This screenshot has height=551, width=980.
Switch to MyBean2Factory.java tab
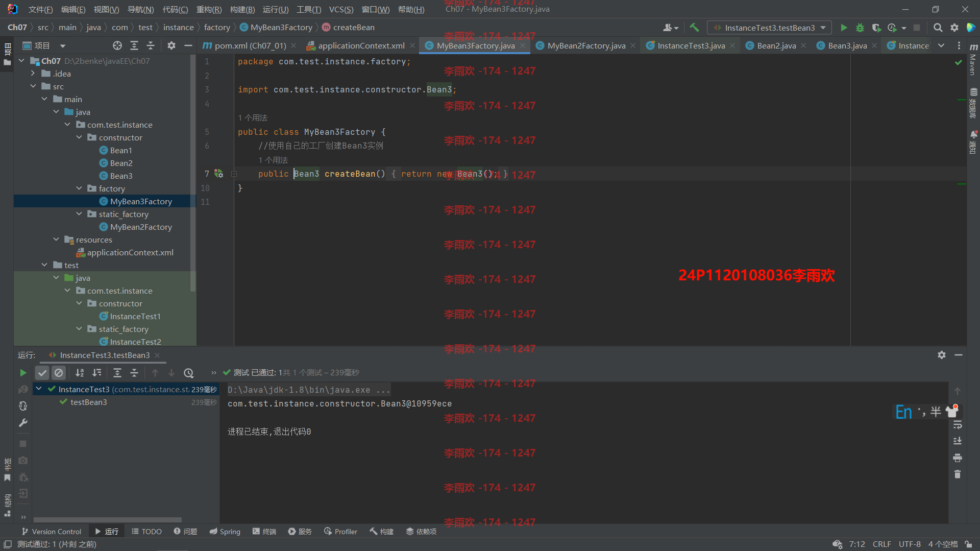click(x=586, y=45)
